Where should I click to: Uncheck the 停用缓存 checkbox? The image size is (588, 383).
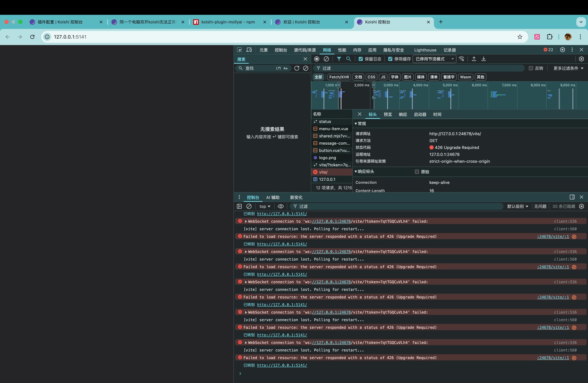coord(390,59)
